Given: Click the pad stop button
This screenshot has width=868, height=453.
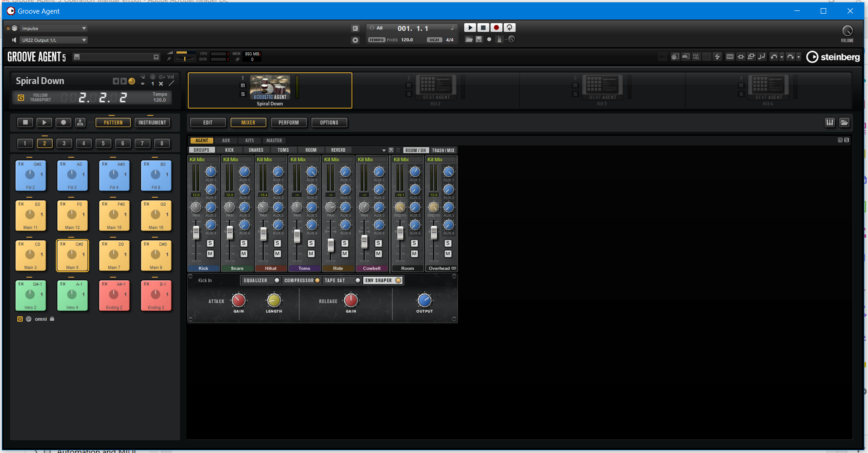Looking at the screenshot, I should pyautogui.click(x=25, y=122).
